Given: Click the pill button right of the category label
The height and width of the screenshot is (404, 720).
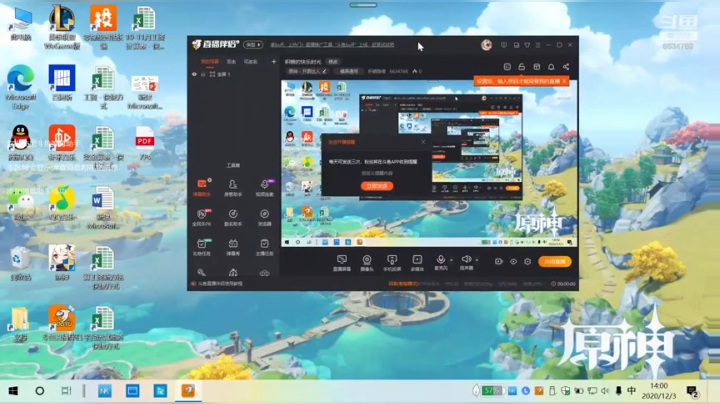Looking at the screenshot, I should click(349, 71).
